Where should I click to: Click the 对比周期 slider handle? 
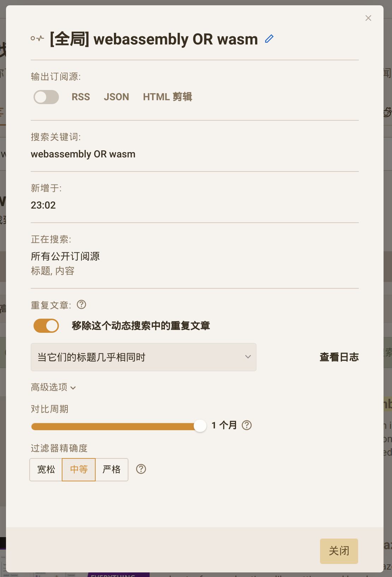[x=200, y=426]
